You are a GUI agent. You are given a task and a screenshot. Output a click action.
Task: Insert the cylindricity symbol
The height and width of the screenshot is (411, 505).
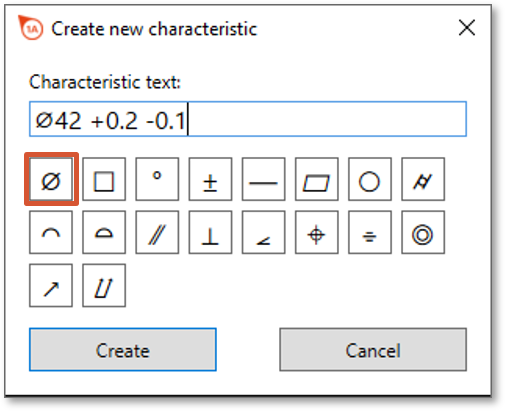423,179
